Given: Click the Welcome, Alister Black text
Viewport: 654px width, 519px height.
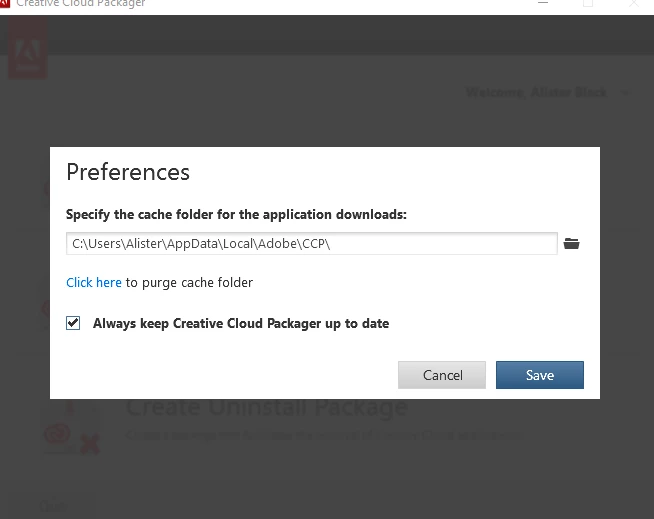Looking at the screenshot, I should point(536,92).
